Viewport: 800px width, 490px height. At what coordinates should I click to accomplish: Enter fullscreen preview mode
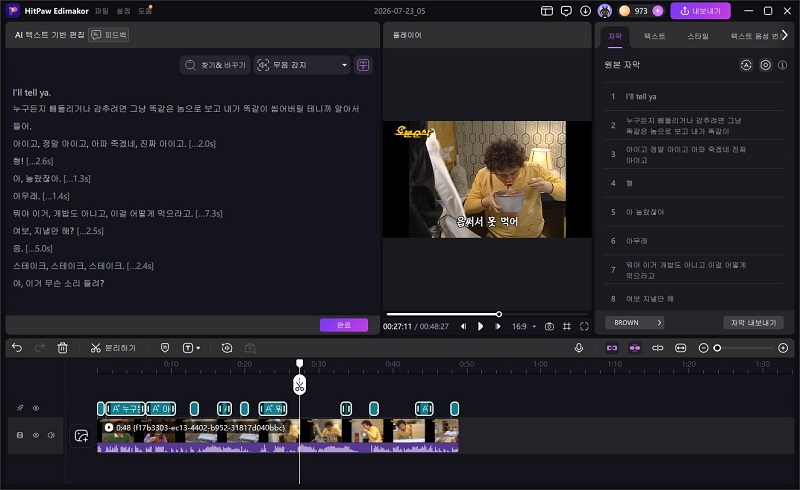coord(584,326)
